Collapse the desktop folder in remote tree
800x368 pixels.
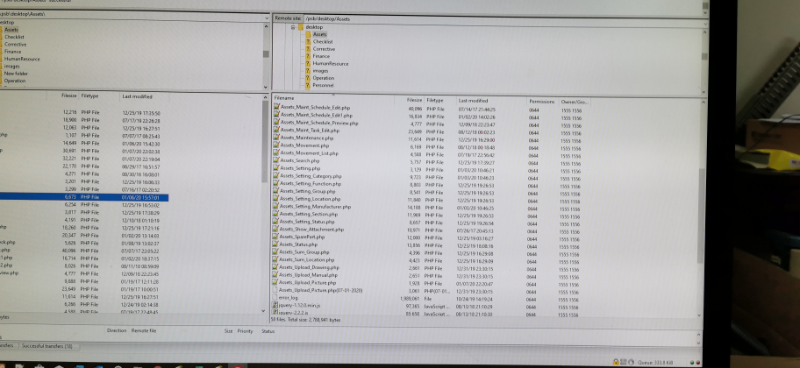point(293,27)
